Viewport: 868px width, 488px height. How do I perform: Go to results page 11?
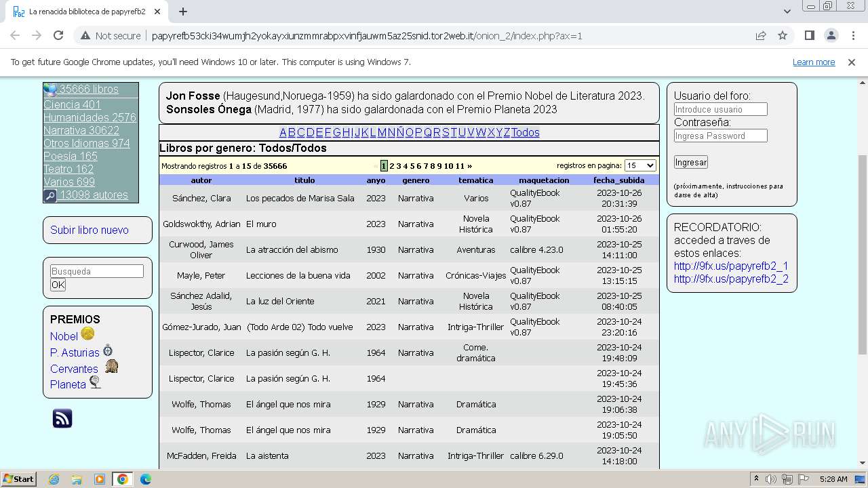tap(460, 166)
